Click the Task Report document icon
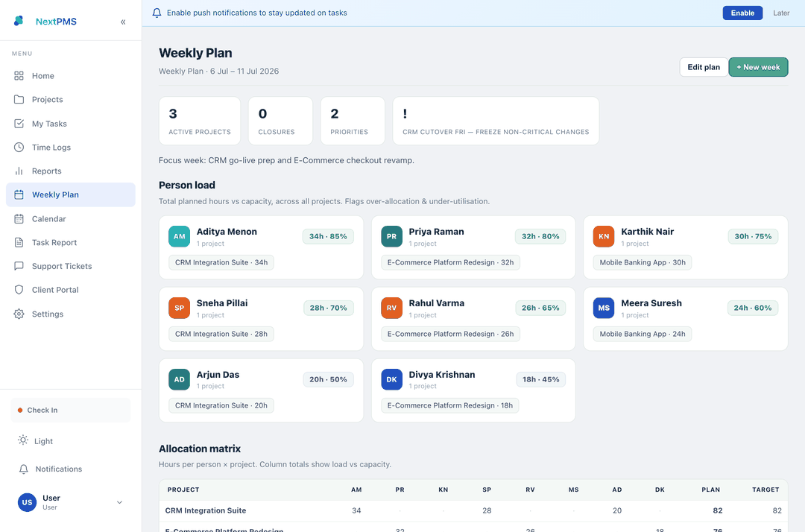 point(19,243)
